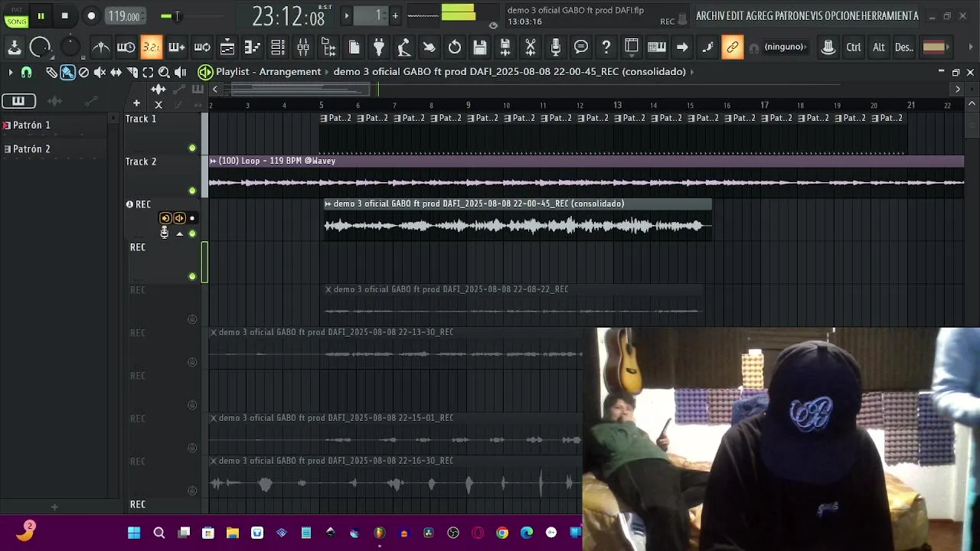Open the Playlist view icon
The width and height of the screenshot is (980, 551).
(227, 47)
